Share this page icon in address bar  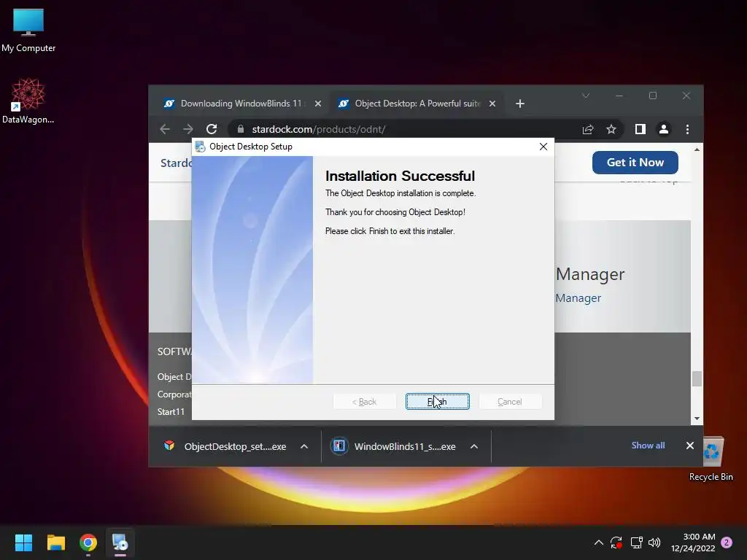pyautogui.click(x=587, y=129)
